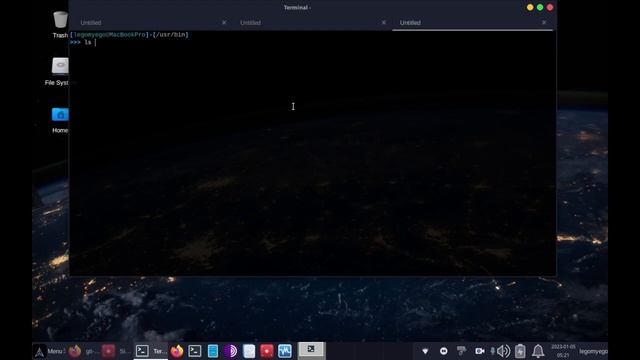
Task: Click the /usr/bin path in the prompt
Action: 171,35
